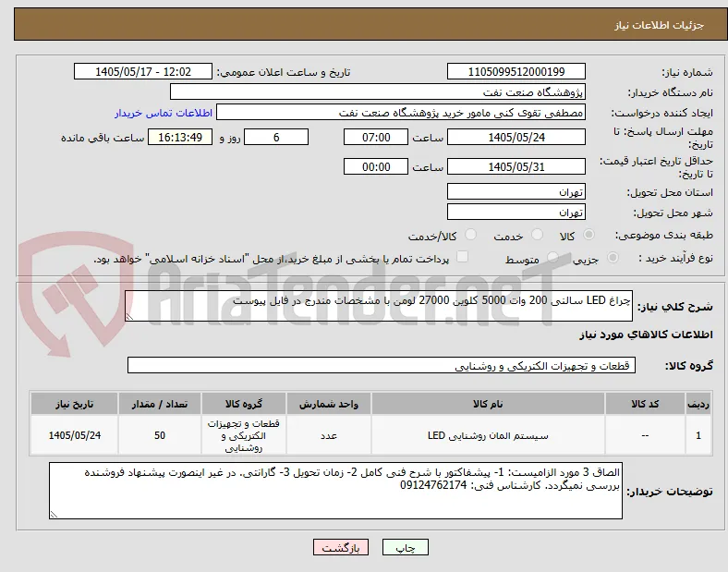Click the response deadline date 1405/05/24 field
728x572 pixels.
click(516, 138)
